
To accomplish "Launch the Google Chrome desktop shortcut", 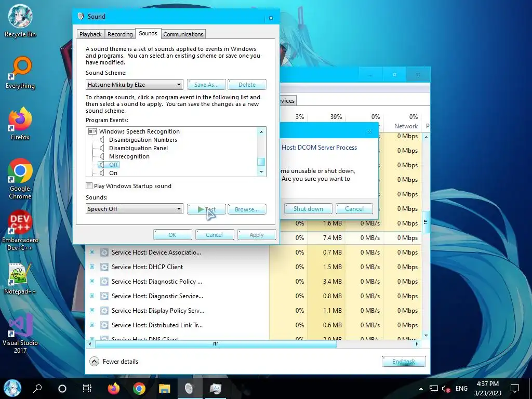I will point(20,179).
